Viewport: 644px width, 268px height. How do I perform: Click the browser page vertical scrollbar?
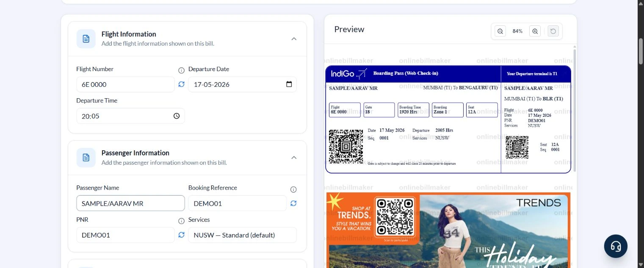641,52
